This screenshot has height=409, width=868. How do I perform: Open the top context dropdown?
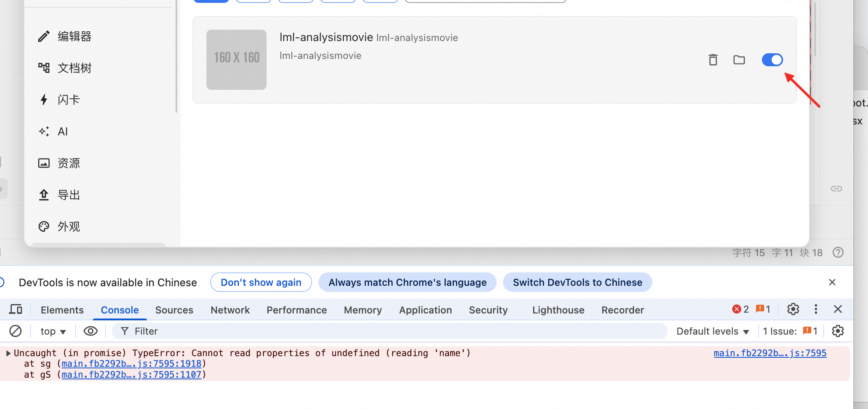pos(53,331)
